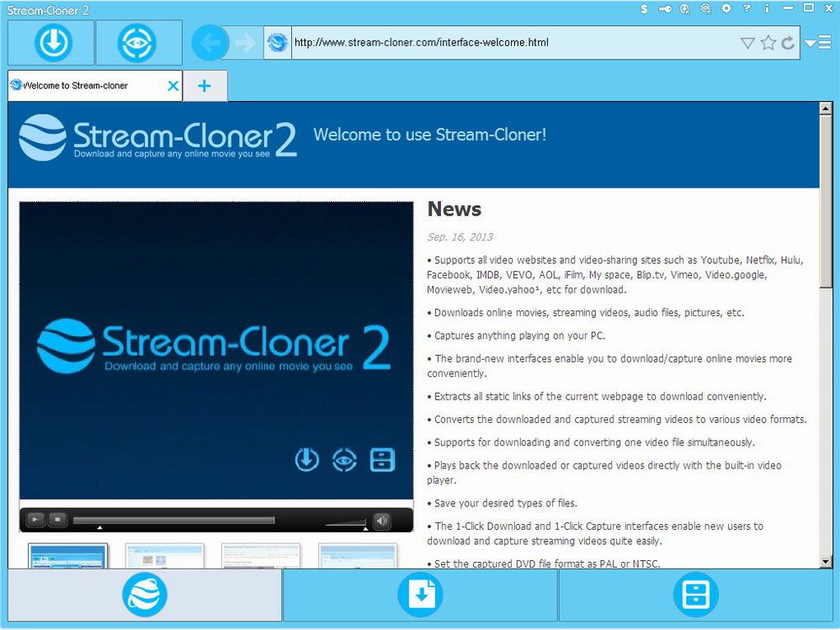Click the info icon on the title bar

(767, 8)
